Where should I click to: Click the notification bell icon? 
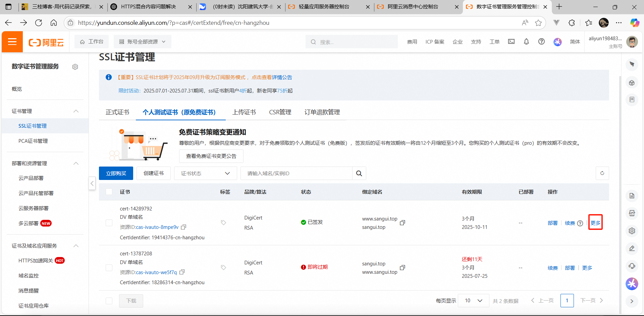526,42
